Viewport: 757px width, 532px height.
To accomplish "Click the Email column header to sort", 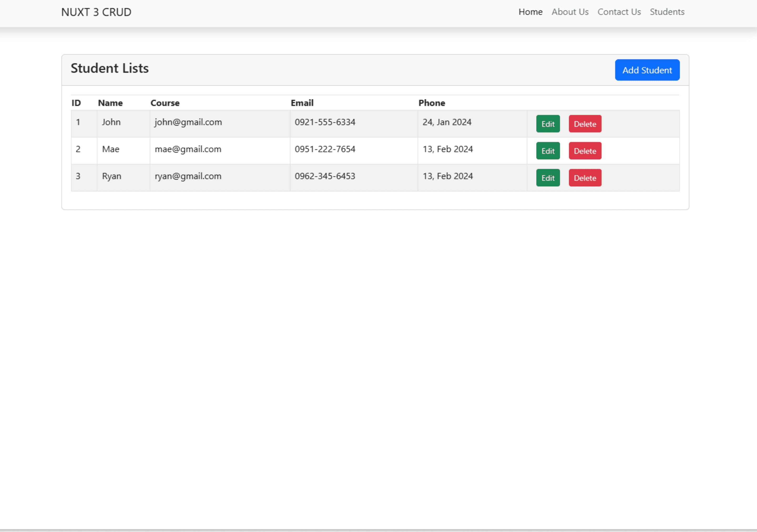I will click(303, 103).
